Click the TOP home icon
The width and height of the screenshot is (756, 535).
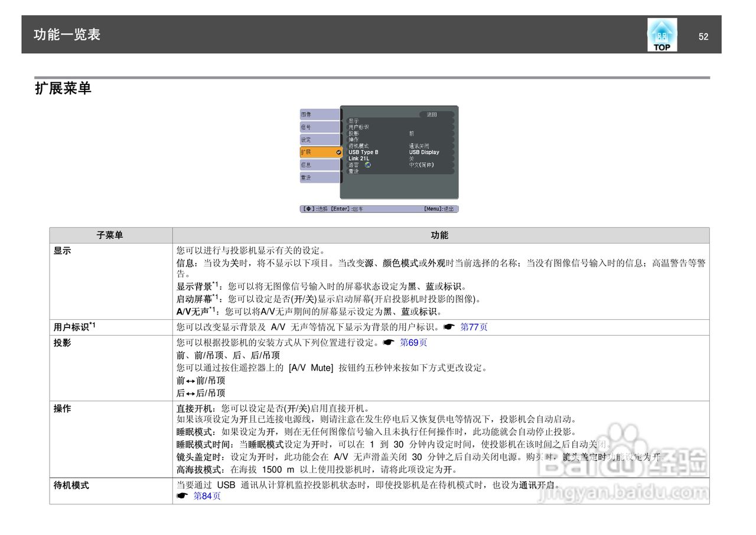[x=662, y=35]
